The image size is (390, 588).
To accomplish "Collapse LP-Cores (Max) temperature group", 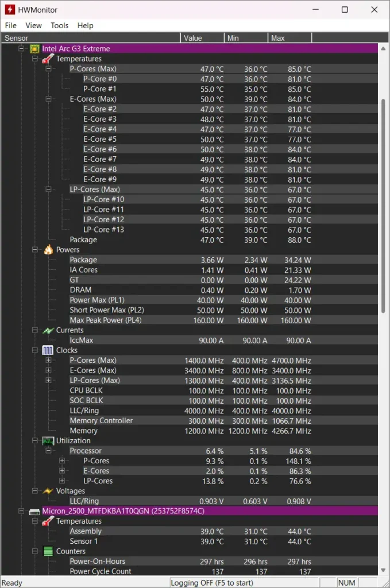I will point(48,189).
